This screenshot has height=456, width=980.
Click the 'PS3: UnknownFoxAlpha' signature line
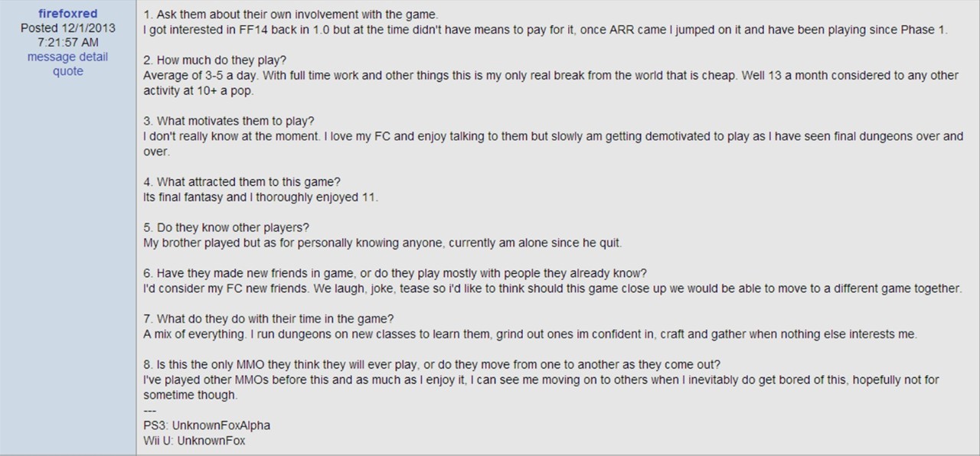tap(207, 425)
